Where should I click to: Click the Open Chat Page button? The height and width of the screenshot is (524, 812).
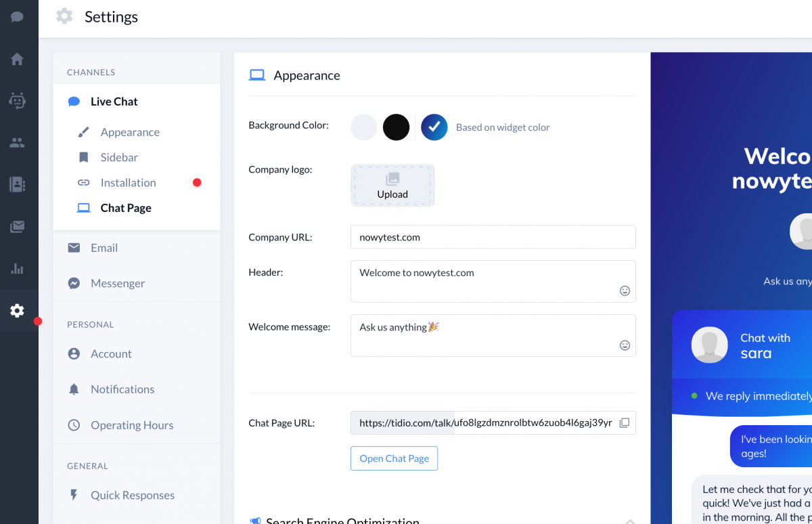coord(394,458)
